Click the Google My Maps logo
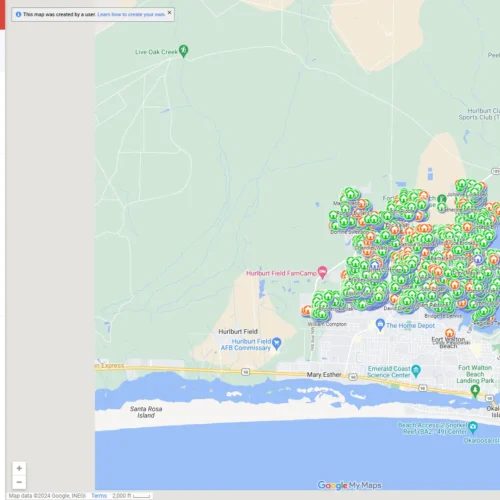 click(x=349, y=485)
